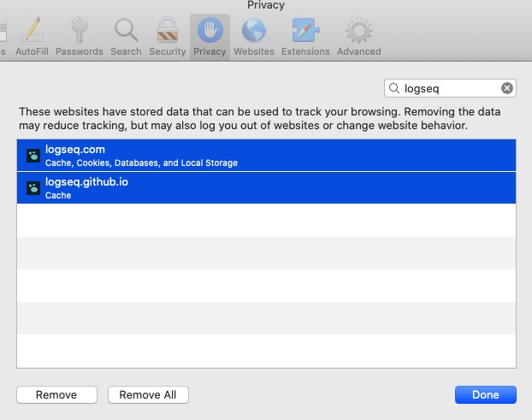Viewport: 532px width, 420px height.
Task: Open the AutoFill pencil icon pane
Action: click(x=32, y=30)
